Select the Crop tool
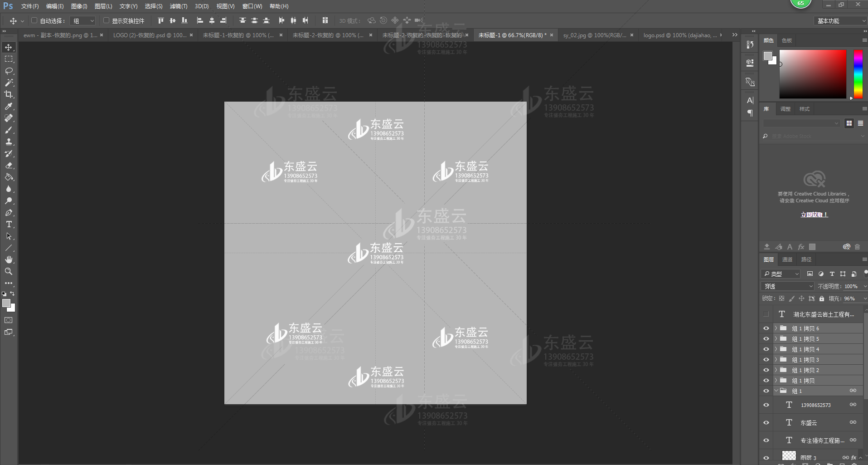 point(9,94)
